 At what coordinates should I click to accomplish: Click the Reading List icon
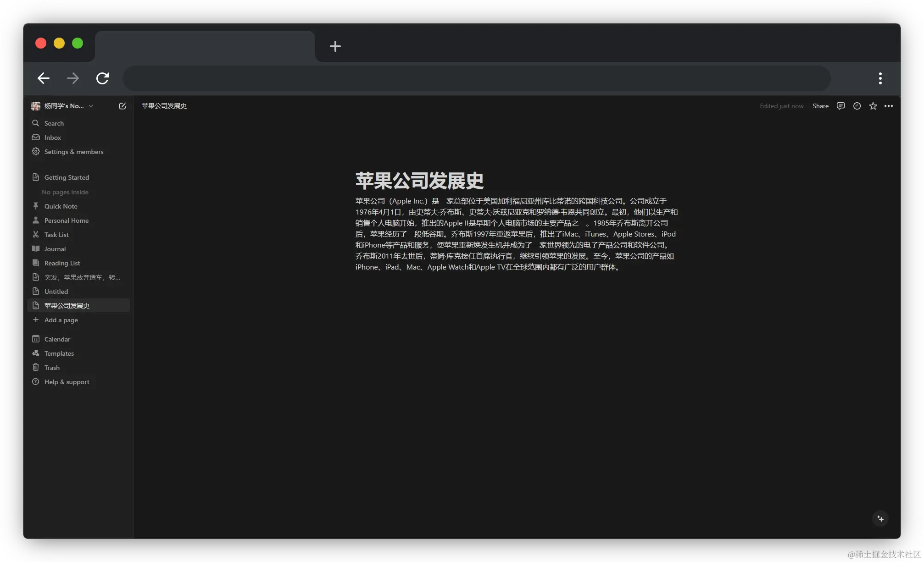(36, 263)
